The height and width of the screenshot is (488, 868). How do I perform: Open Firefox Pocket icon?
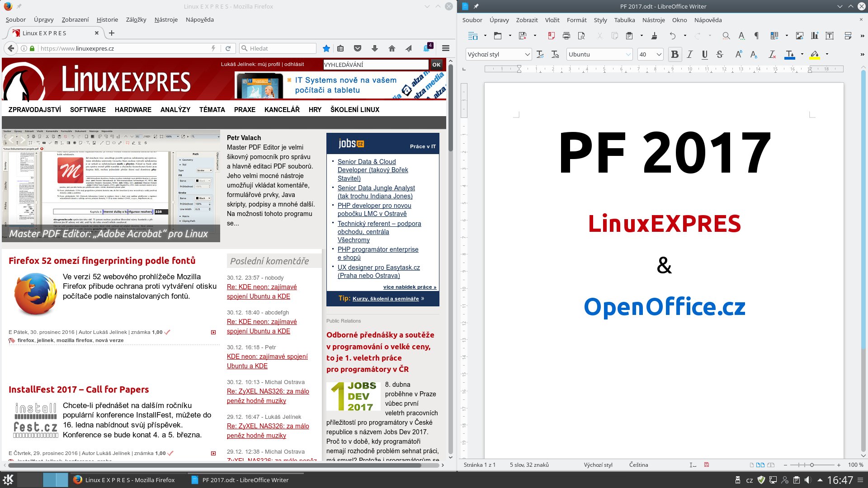[x=358, y=48]
